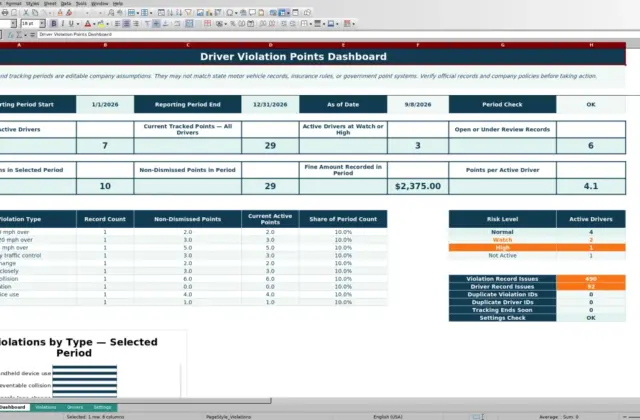Viewport: 640px width, 420px height.
Task: Align cell text left
Action: (117, 24)
